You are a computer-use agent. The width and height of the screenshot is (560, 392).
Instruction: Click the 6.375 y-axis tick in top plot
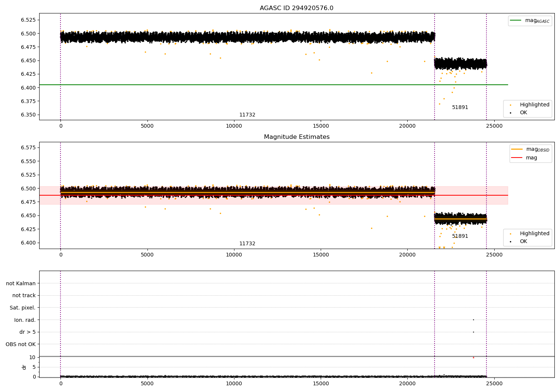(x=28, y=101)
